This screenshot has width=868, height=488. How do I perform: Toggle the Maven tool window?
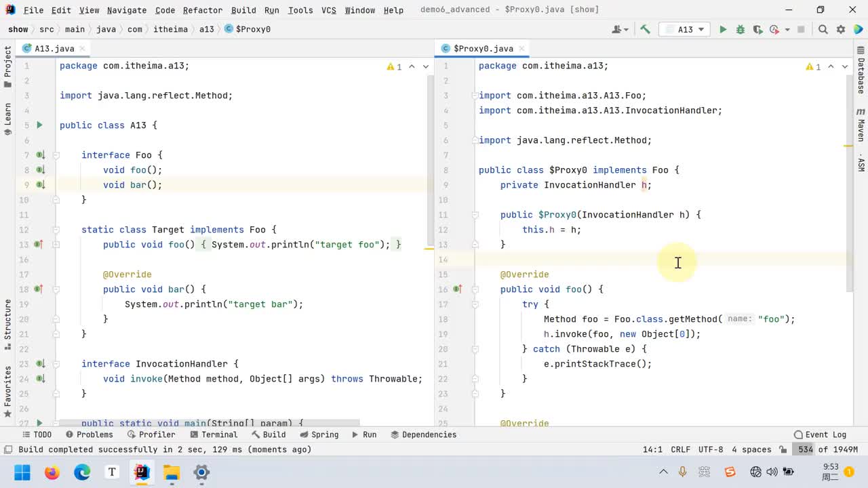pyautogui.click(x=861, y=126)
